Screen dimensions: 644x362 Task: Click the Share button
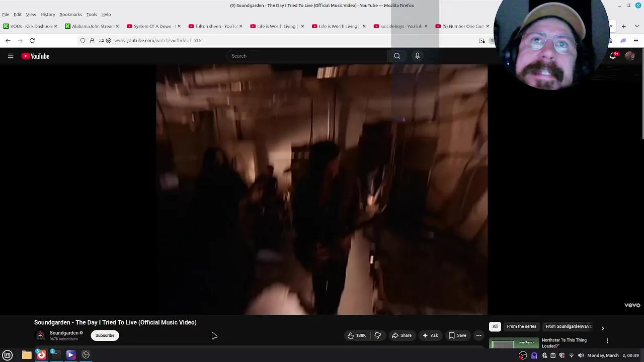[401, 335]
